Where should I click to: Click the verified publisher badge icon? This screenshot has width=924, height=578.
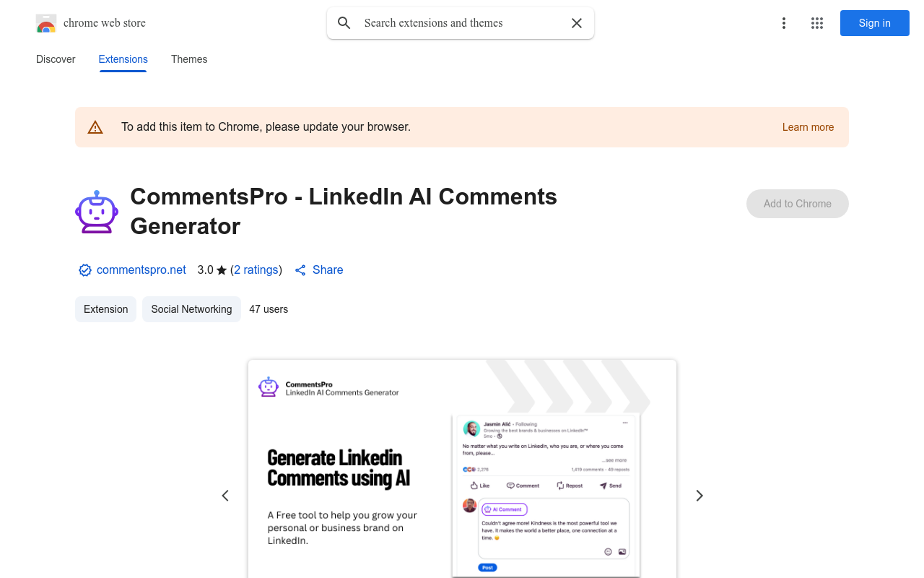(85, 270)
